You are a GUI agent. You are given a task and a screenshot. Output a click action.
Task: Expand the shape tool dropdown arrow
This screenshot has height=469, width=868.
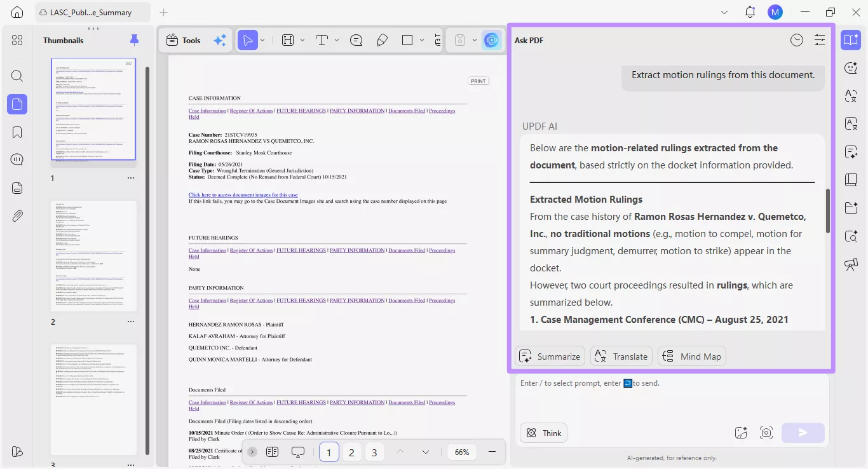point(422,40)
